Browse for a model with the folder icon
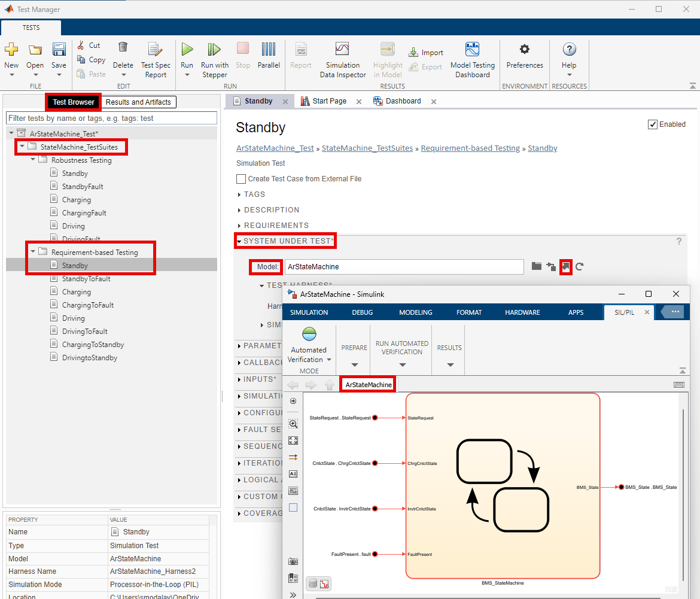700x599 pixels. point(537,267)
